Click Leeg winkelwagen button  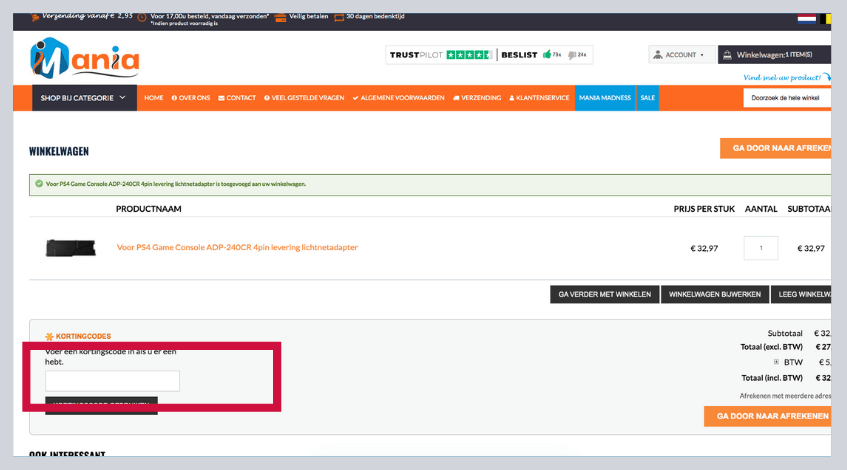coord(801,294)
